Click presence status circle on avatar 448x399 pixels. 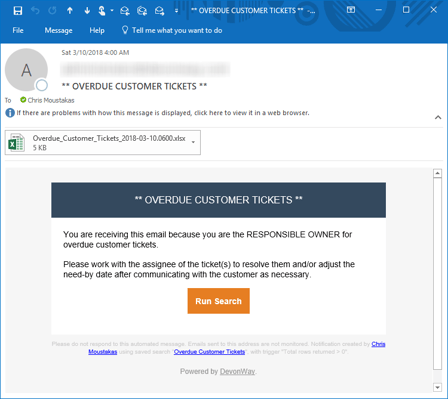tap(42, 85)
